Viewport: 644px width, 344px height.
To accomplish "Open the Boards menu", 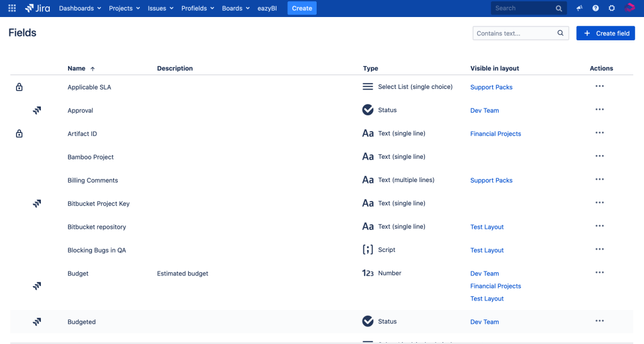I will [x=235, y=8].
